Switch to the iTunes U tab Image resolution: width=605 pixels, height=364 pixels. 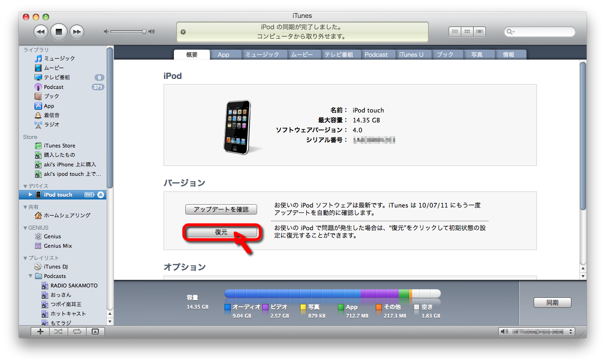click(411, 55)
